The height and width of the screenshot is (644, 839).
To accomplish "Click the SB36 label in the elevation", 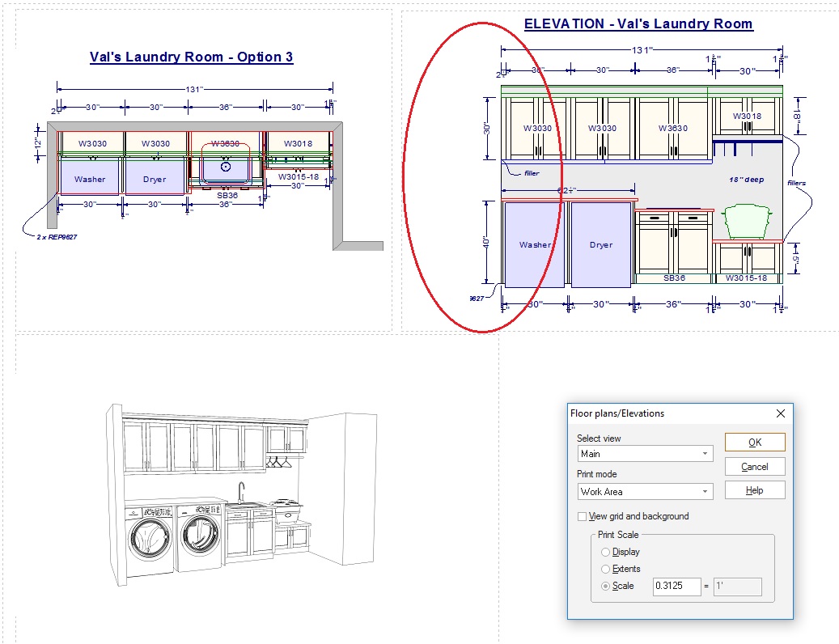I will (x=674, y=278).
